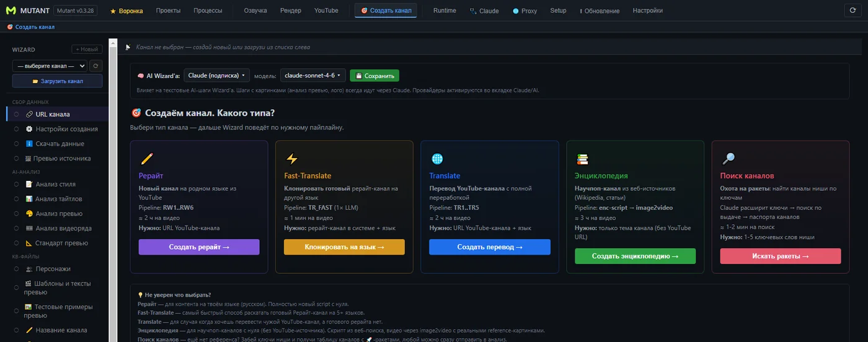The width and height of the screenshot is (868, 342).
Task: Click the green Сохранить button
Action: click(x=374, y=76)
